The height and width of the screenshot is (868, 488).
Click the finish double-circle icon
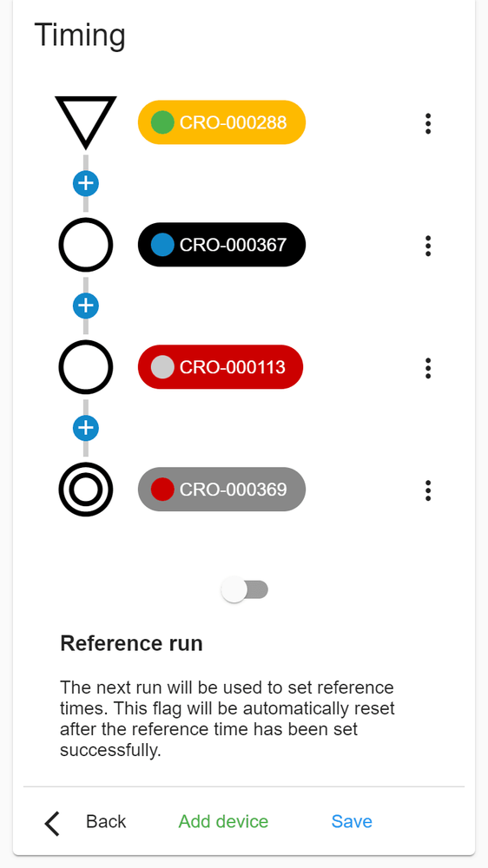(86, 490)
